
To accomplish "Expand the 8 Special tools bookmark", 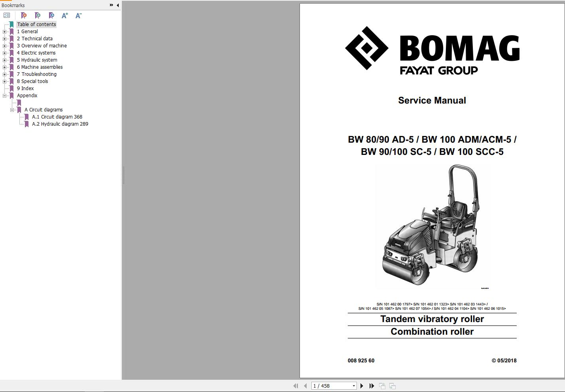I will [x=4, y=81].
